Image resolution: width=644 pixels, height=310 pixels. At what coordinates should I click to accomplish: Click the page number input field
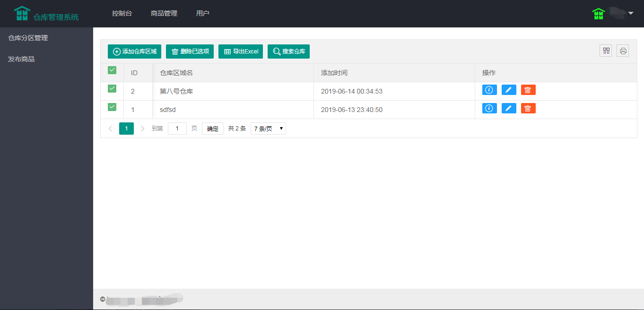click(x=177, y=128)
